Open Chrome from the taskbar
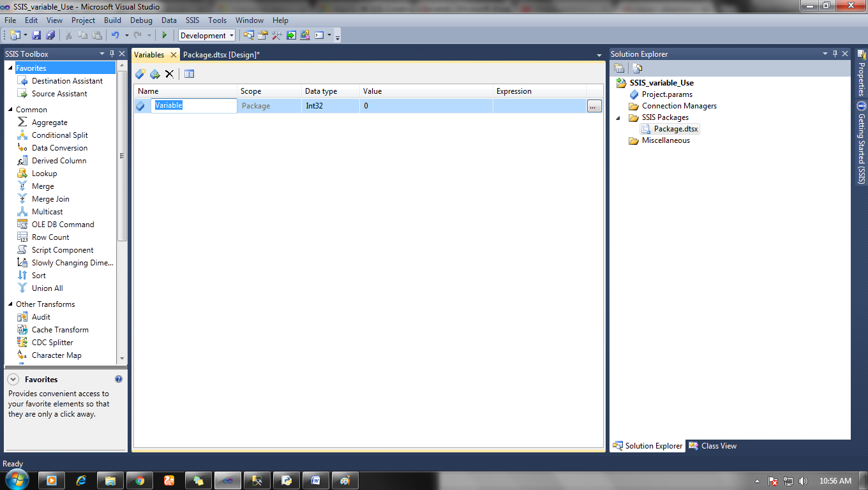The height and width of the screenshot is (490, 868). (140, 480)
